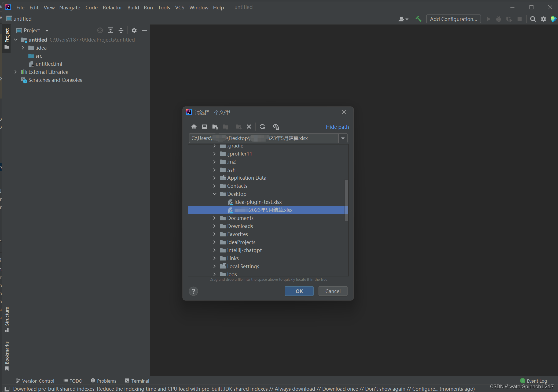The width and height of the screenshot is (558, 392).
Task: Click the Hide path link
Action: [337, 127]
